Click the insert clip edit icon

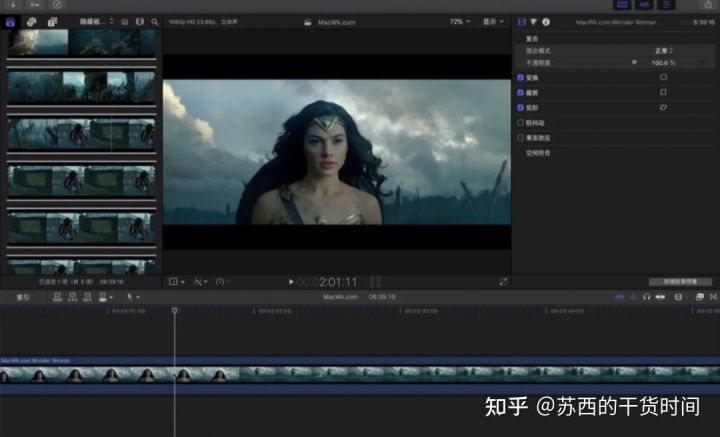pyautogui.click(x=73, y=297)
